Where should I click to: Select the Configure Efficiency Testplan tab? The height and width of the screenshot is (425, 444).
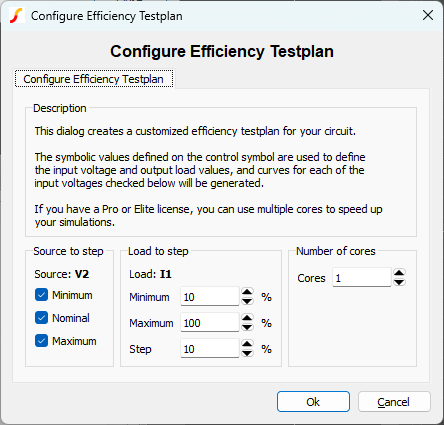[94, 79]
